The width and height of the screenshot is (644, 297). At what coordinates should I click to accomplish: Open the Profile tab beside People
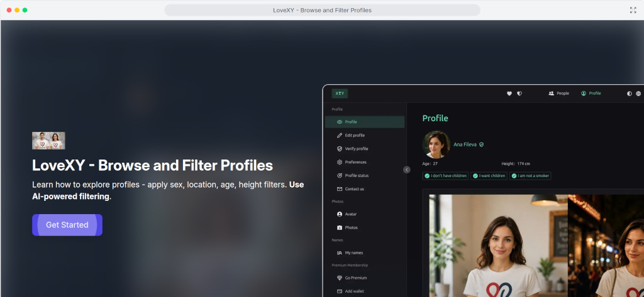[591, 94]
